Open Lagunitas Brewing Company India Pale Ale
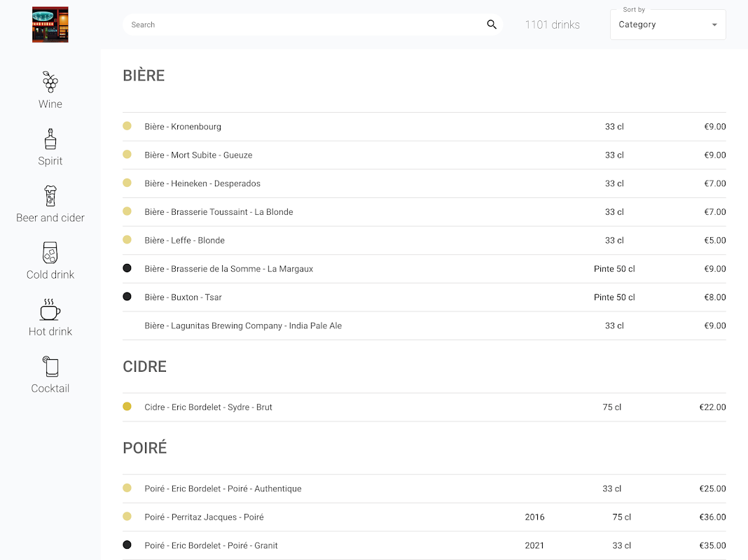 pos(424,326)
